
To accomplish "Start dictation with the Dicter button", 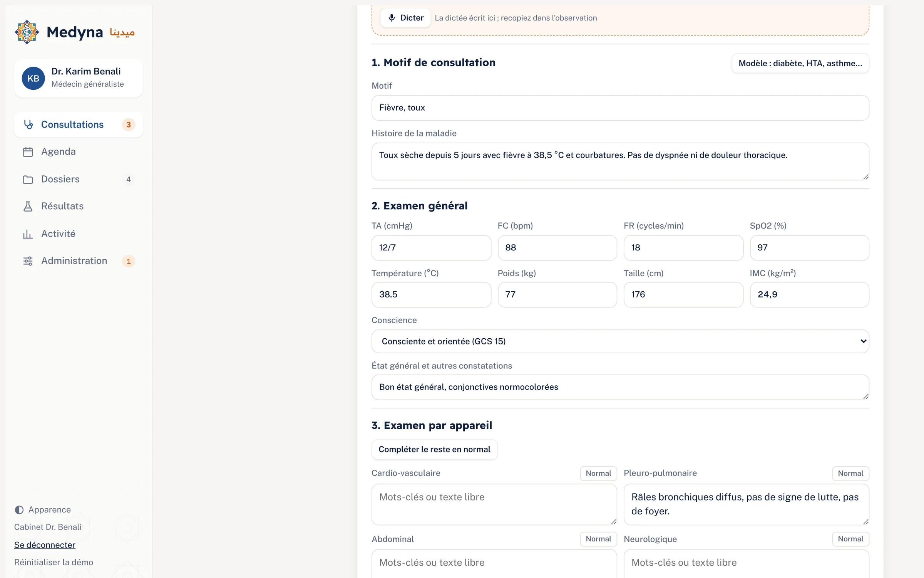I will click(405, 18).
